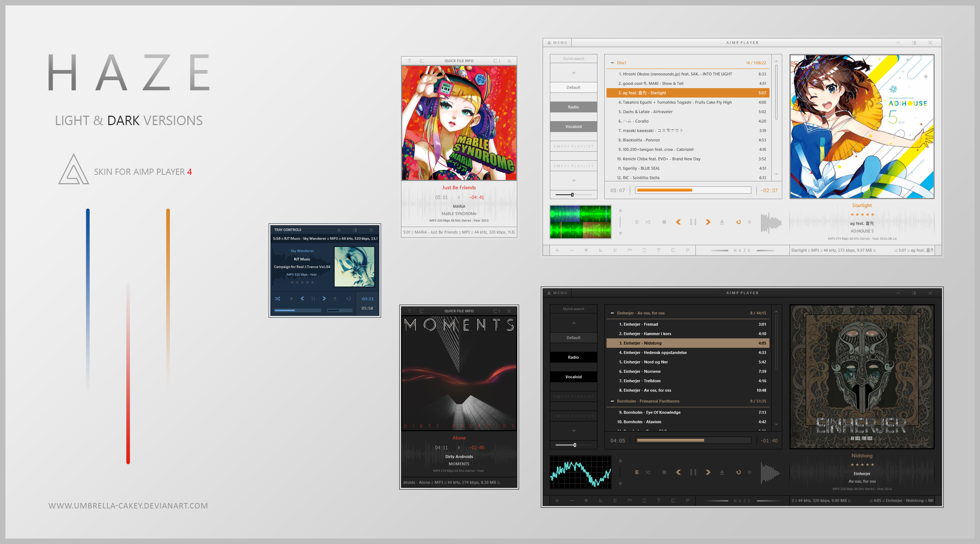Click eject icon in Tray Controls window

coord(335,298)
